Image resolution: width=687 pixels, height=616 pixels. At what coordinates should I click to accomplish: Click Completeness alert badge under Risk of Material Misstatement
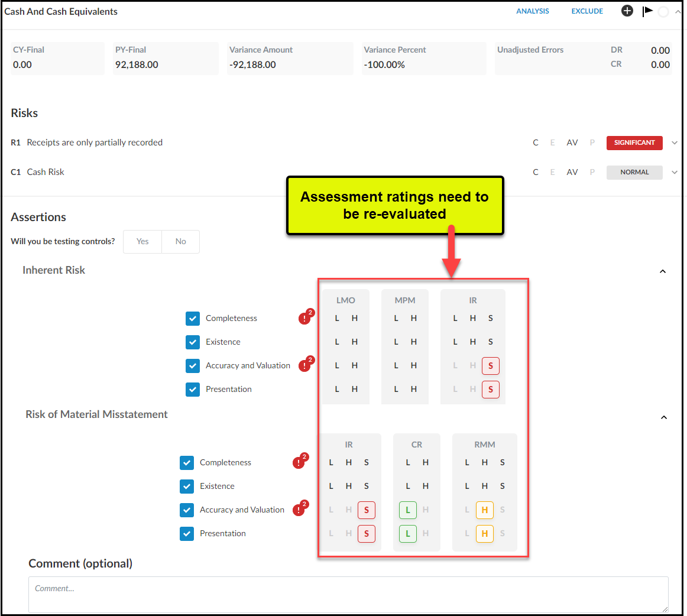click(x=299, y=462)
